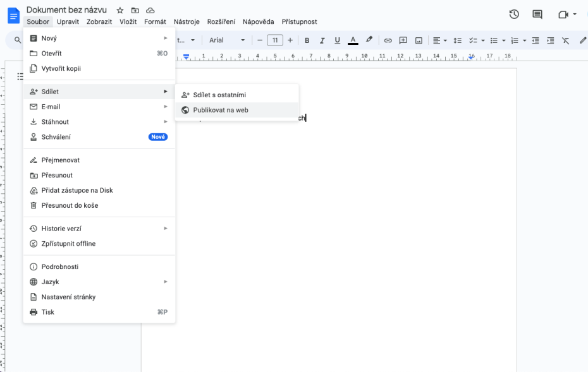Click the Bold formatting icon
Viewport: 588px width, 372px height.
pos(307,40)
